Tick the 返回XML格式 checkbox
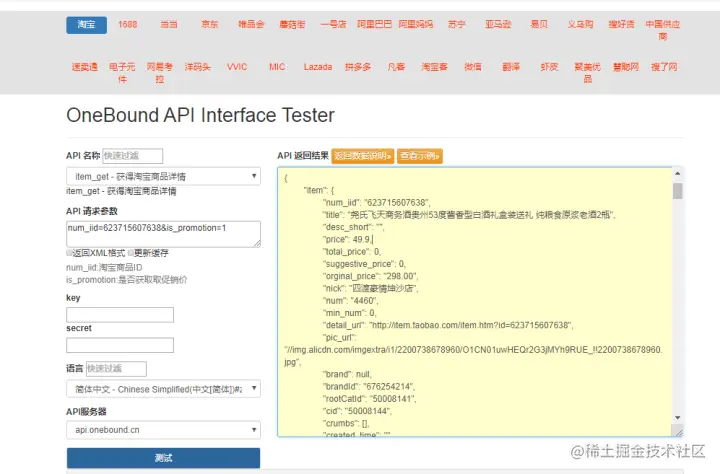Image resolution: width=720 pixels, height=474 pixels. (x=69, y=253)
